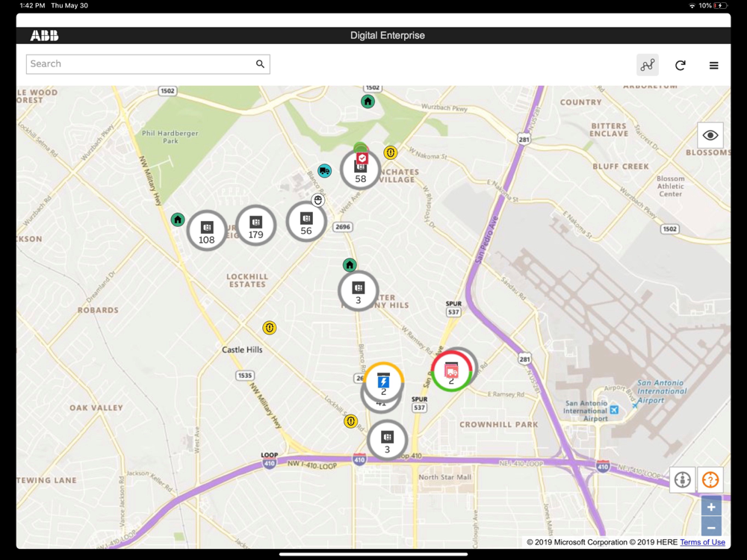Open the cluster showing 56 assets
747x560 pixels.
pos(306,222)
